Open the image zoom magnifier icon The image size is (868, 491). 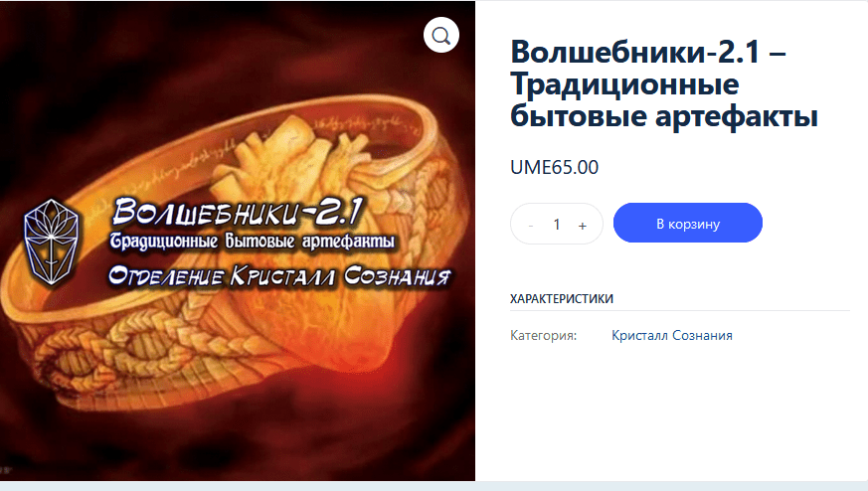(x=441, y=36)
